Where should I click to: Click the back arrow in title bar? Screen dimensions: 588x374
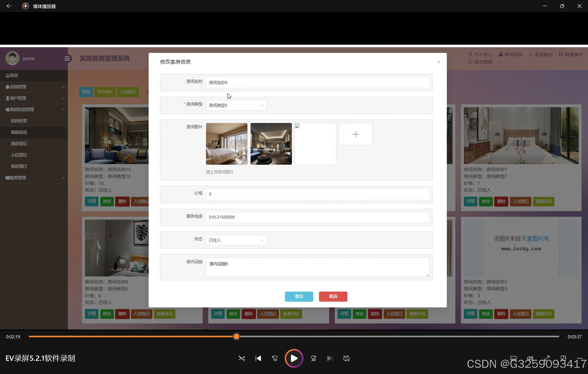point(9,6)
